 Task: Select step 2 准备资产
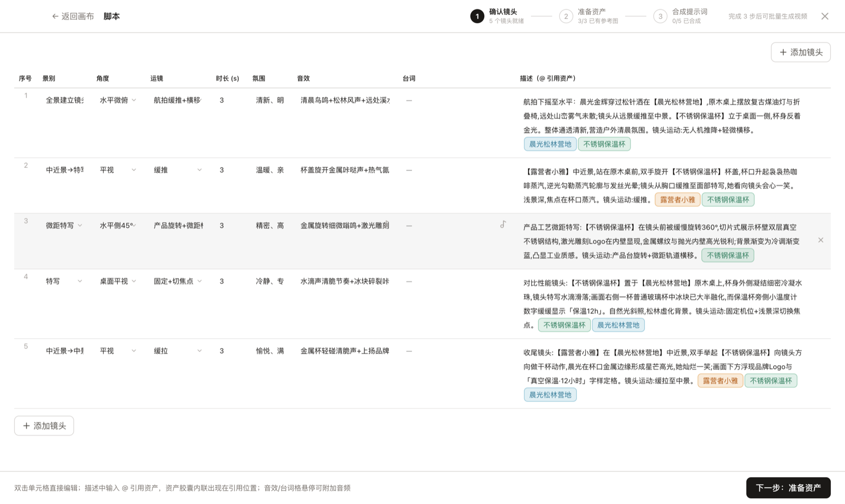(589, 16)
